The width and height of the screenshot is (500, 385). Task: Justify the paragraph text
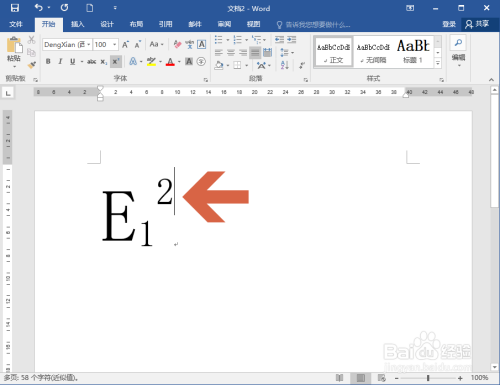pyautogui.click(x=255, y=52)
